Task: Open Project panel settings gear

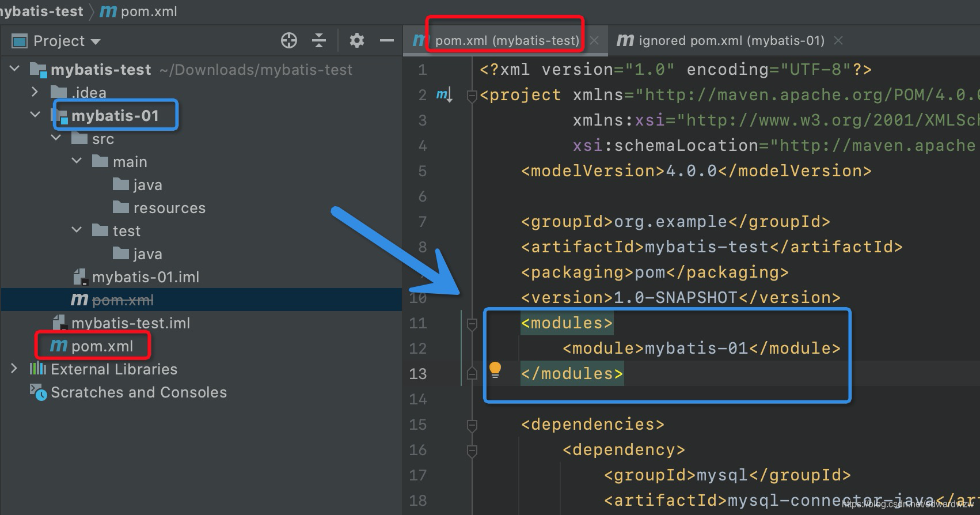Action: click(357, 40)
